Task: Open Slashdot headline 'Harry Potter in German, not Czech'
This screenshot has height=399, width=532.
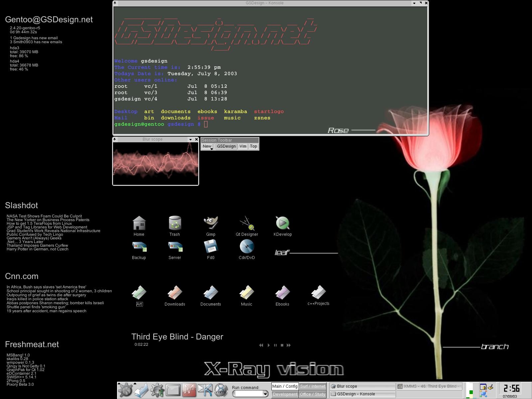Action: (37, 249)
